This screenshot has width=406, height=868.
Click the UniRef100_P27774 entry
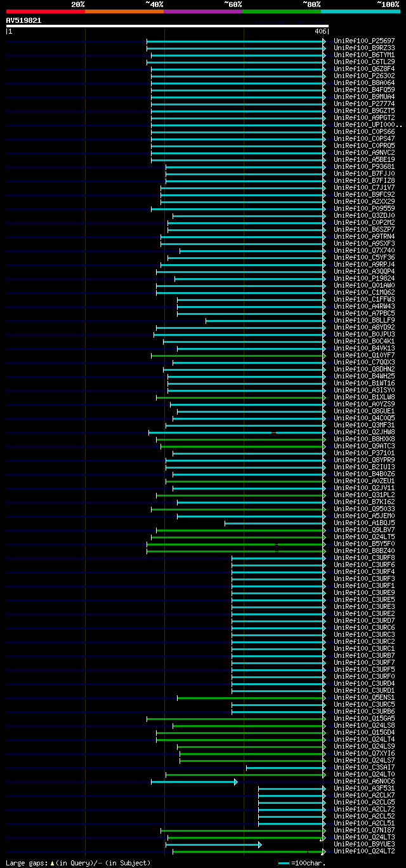364,104
